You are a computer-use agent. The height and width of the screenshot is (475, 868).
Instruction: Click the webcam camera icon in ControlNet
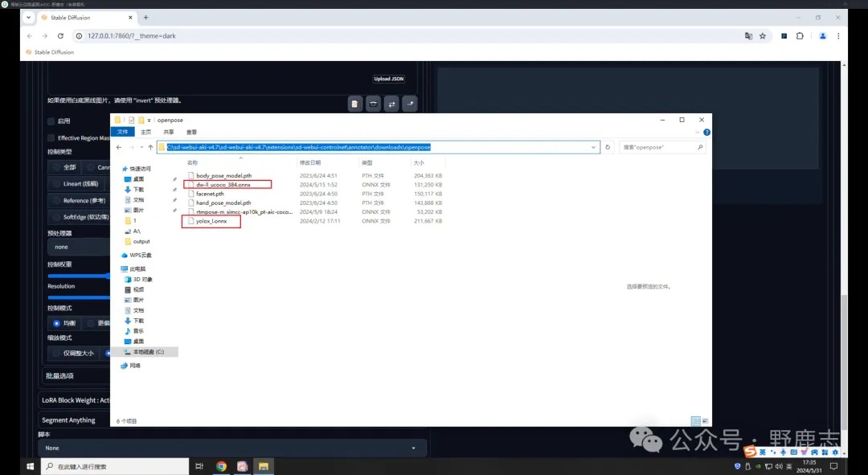374,104
